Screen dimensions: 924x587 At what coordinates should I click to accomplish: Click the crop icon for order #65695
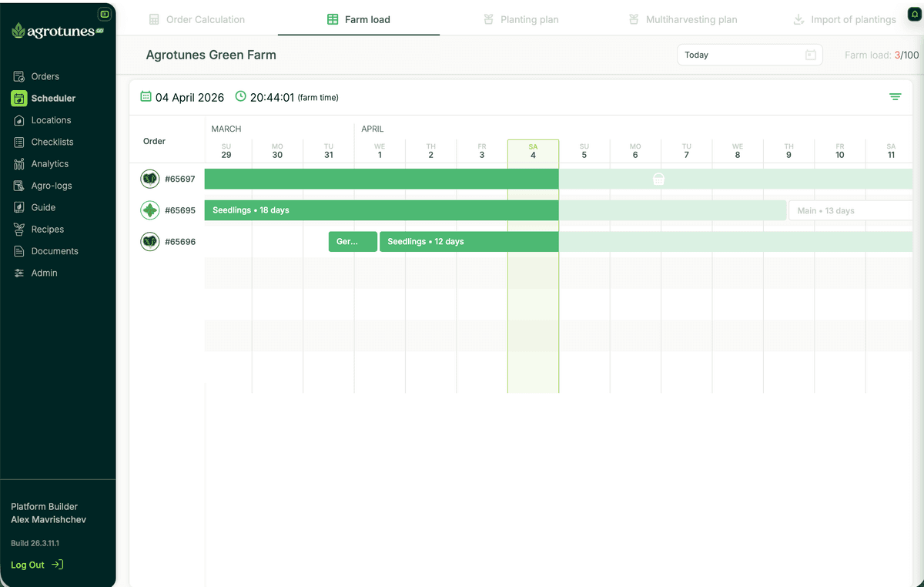click(x=150, y=210)
